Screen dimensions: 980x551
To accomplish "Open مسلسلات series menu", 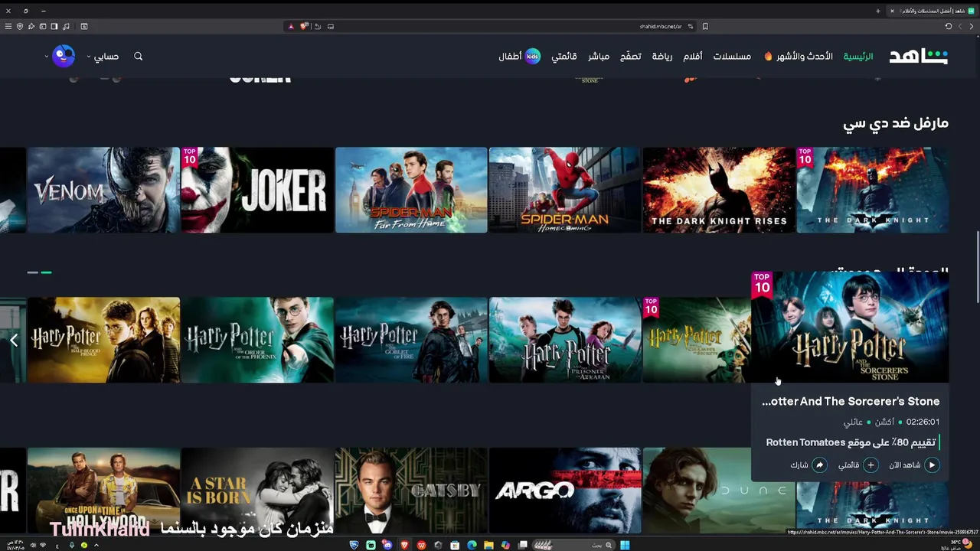I will pyautogui.click(x=732, y=57).
